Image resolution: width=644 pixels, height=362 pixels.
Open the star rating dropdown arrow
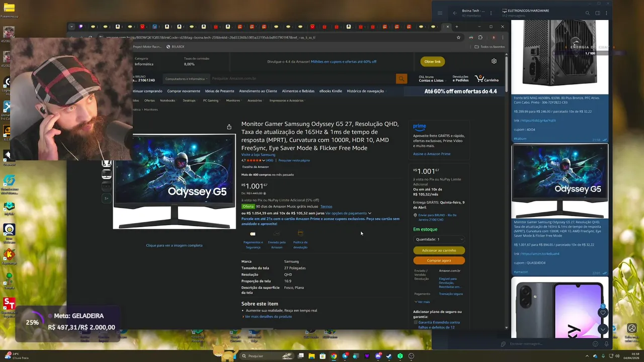[x=264, y=160]
